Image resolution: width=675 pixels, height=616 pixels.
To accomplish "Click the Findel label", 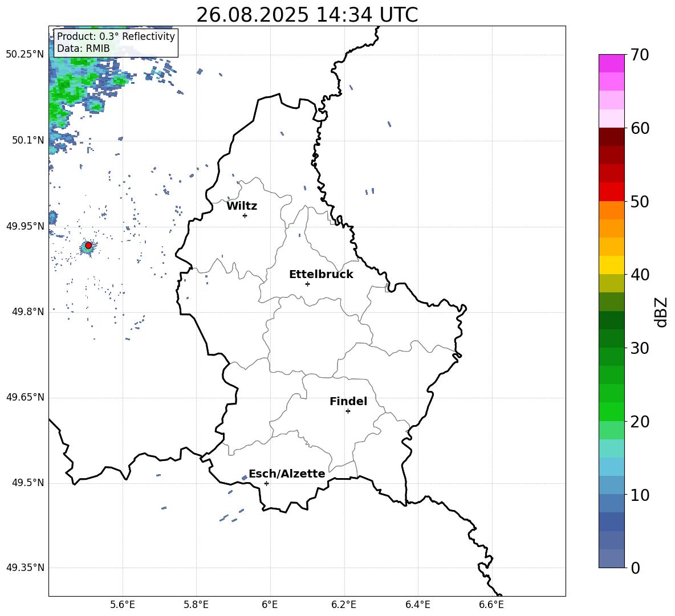I will [348, 401].
